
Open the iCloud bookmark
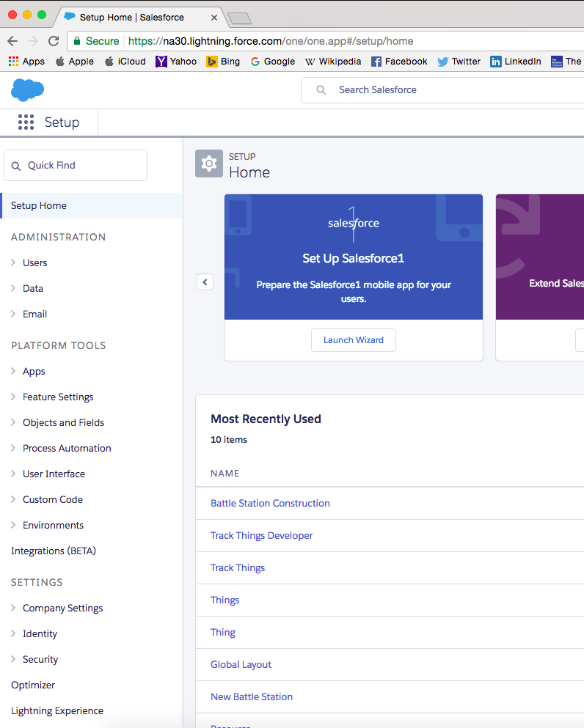125,62
